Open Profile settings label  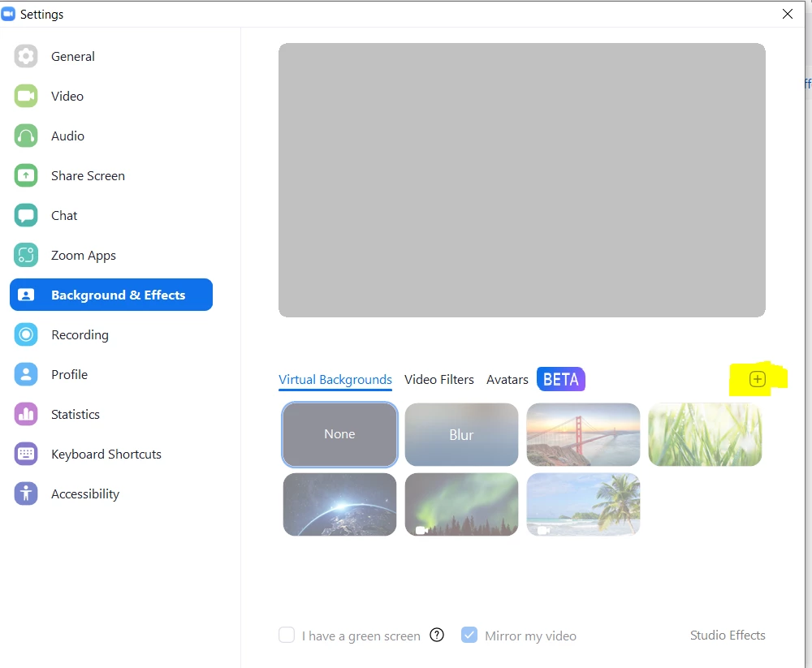(x=69, y=375)
